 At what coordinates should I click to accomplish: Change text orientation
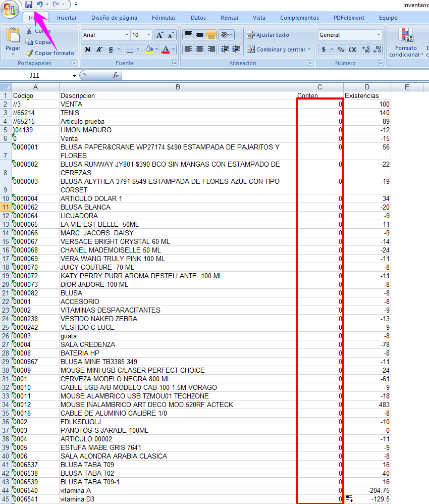(226, 35)
